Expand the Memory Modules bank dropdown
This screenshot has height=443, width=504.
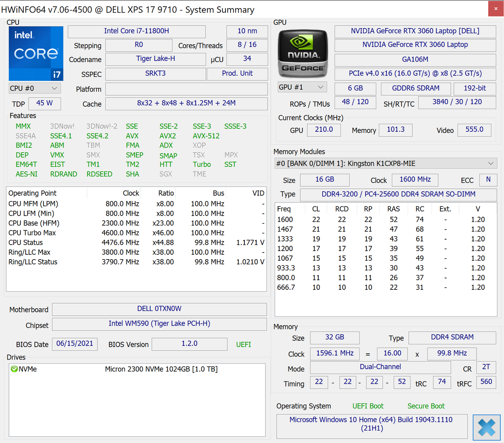click(x=386, y=163)
